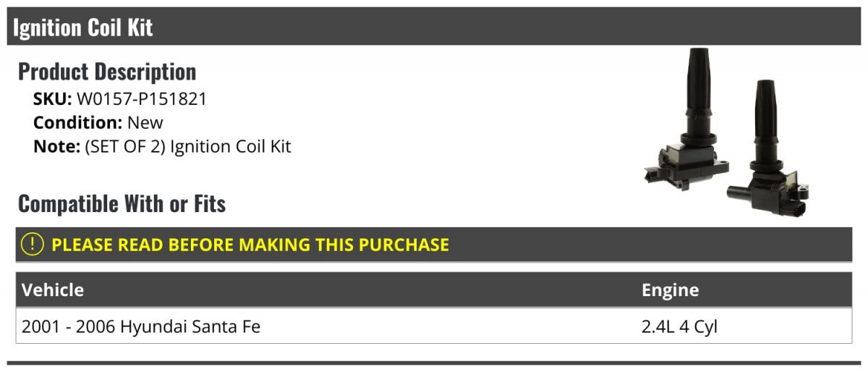Open the Please Read Before Purchase banner

pos(433,245)
